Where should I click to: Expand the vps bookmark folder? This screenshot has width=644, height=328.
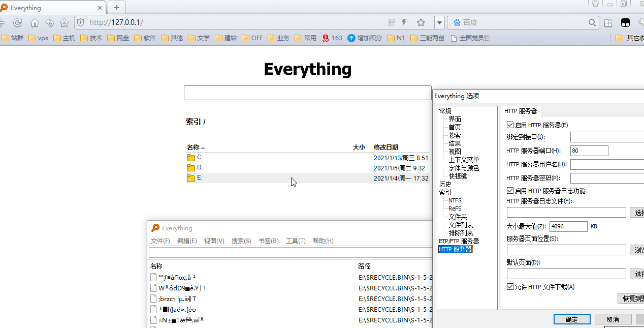click(x=39, y=38)
